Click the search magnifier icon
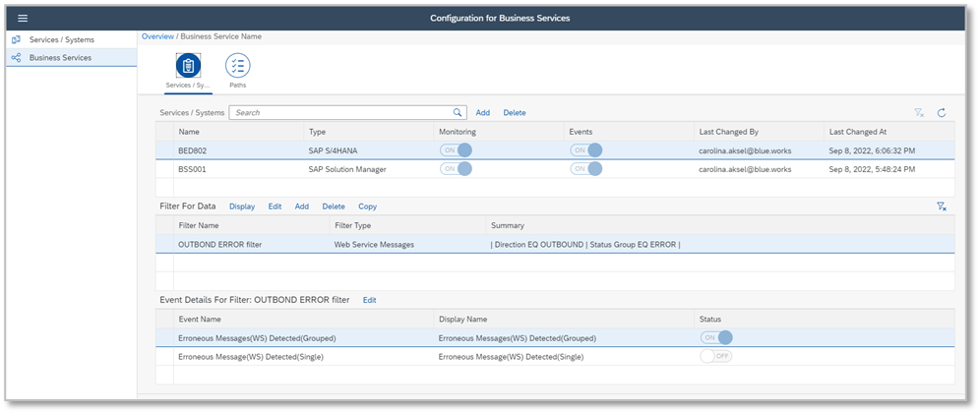This screenshot has height=414, width=980. (x=458, y=113)
